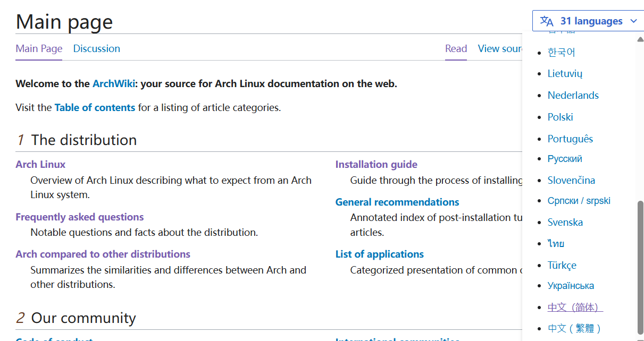
Task: Choose 한국어 from language list
Action: (x=562, y=53)
